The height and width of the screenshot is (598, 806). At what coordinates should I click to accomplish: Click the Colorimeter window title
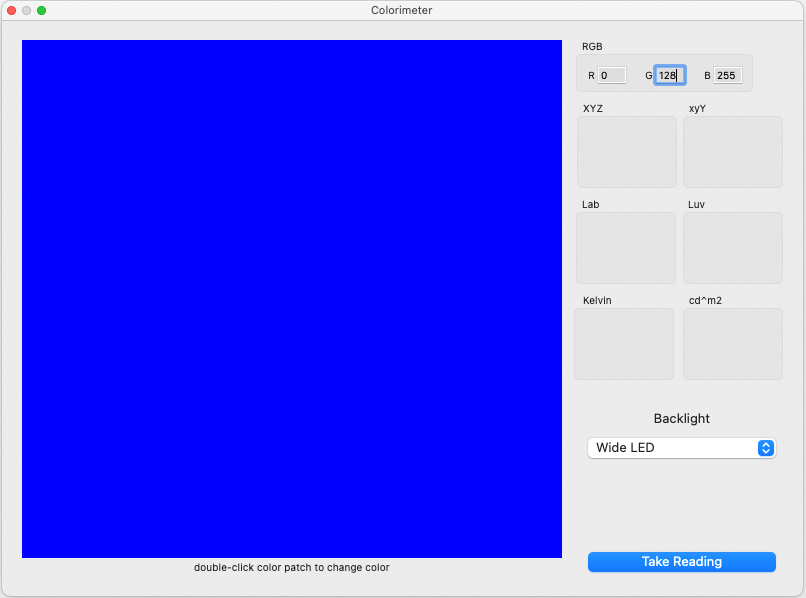point(401,10)
